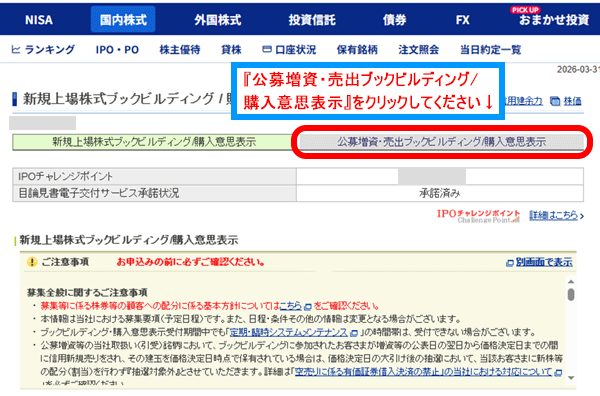
Task: Click the 募集全般に関するご注意事項 heading
Action: pos(87,293)
